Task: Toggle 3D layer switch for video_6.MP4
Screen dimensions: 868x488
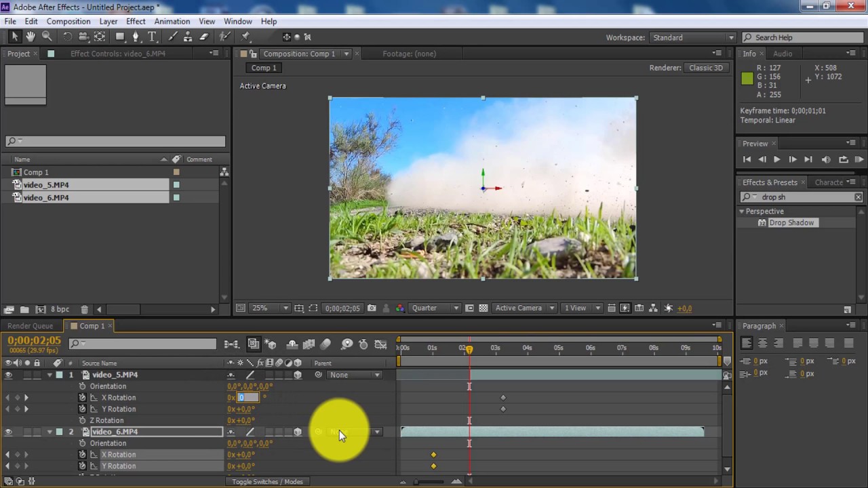Action: (x=298, y=432)
